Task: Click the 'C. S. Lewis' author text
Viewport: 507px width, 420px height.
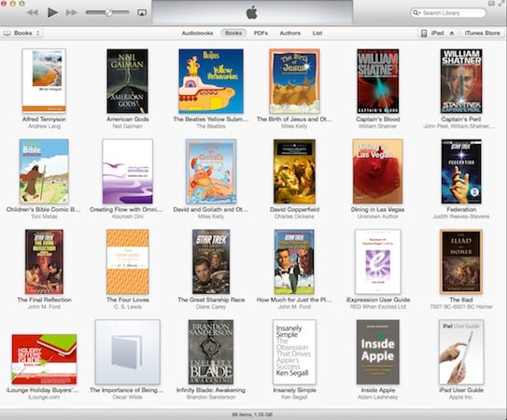Action: click(127, 306)
